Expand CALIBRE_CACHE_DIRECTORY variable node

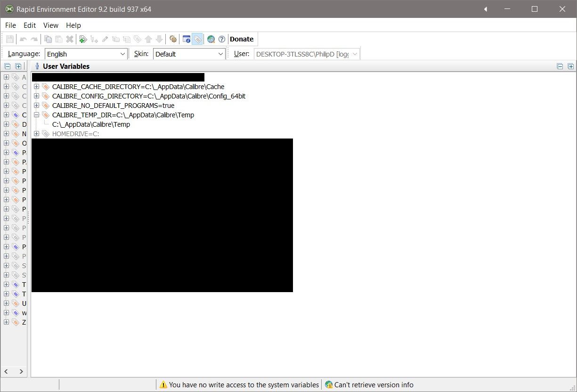[x=37, y=87]
